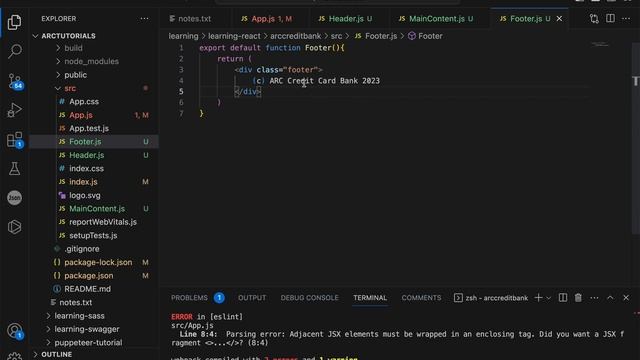Expand the node_modules folder
Screen dimensions: 640x360
(91, 61)
